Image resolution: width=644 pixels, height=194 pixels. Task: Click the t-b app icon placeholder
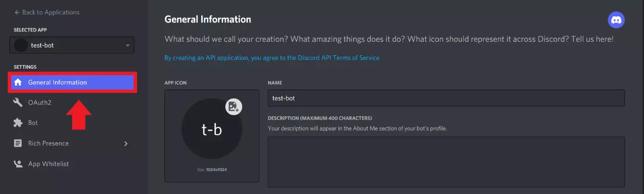point(211,129)
